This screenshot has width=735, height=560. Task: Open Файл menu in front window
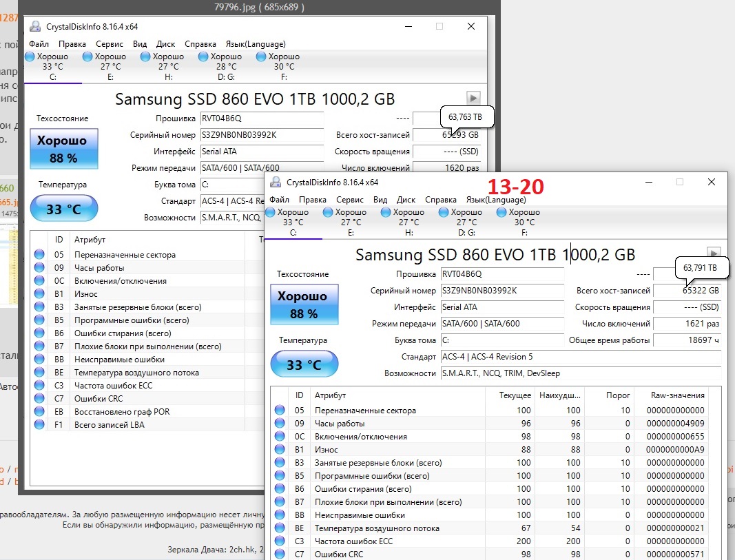click(x=280, y=200)
